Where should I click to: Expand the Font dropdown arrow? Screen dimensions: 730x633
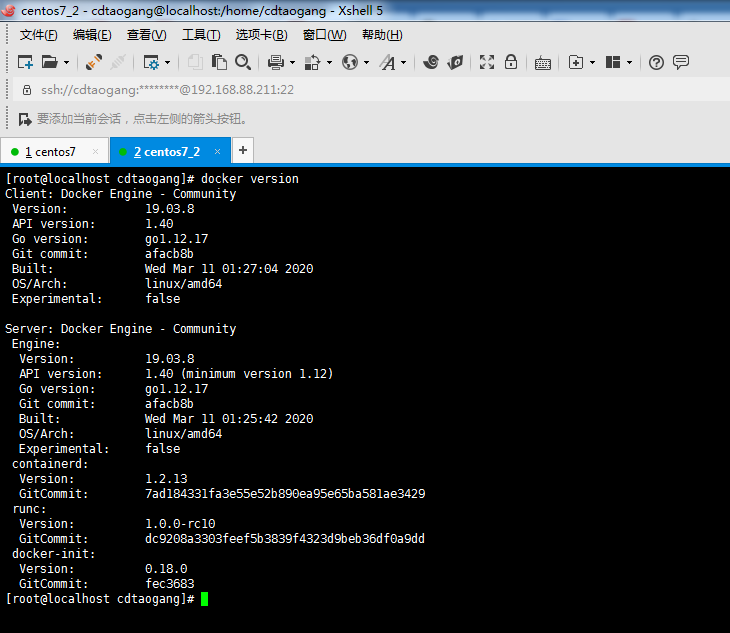404,62
